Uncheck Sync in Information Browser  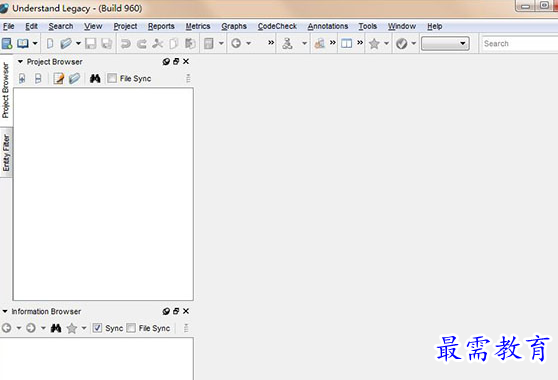97,328
